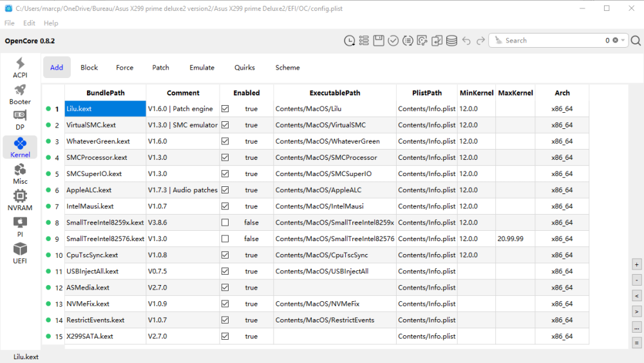Clear search with the x icon

click(x=615, y=40)
